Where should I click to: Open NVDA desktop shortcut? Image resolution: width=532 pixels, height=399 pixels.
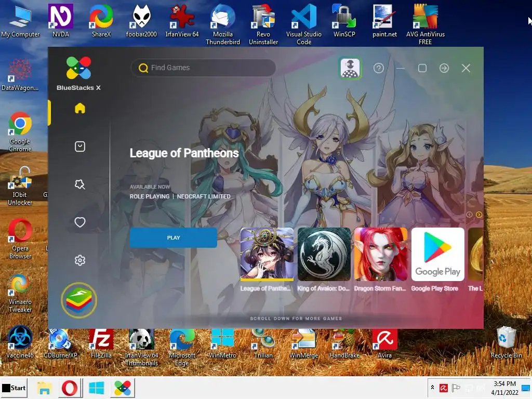click(61, 20)
